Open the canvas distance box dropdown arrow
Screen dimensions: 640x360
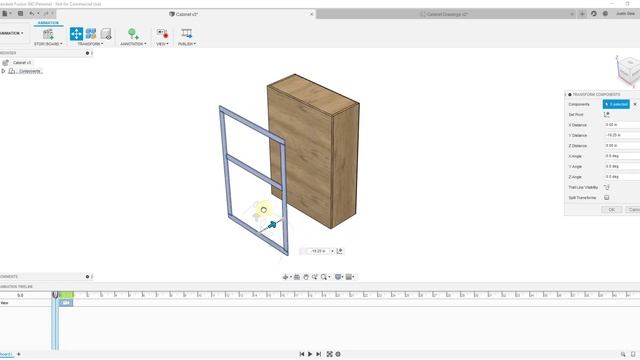point(332,251)
